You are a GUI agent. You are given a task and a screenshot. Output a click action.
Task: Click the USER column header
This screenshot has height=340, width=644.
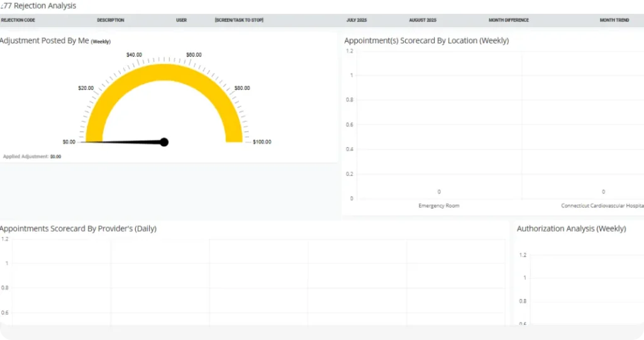pyautogui.click(x=182, y=20)
